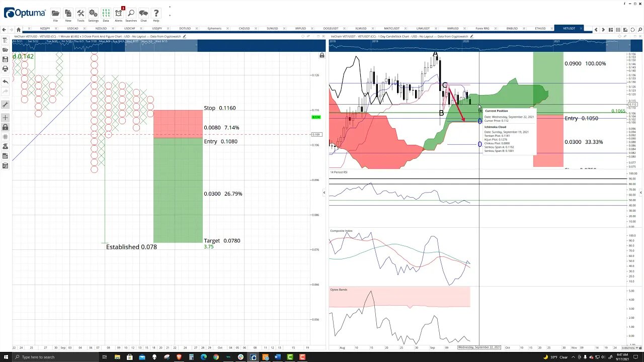Image resolution: width=644 pixels, height=362 pixels.
Task: Open the Tools icon
Action: (x=80, y=13)
